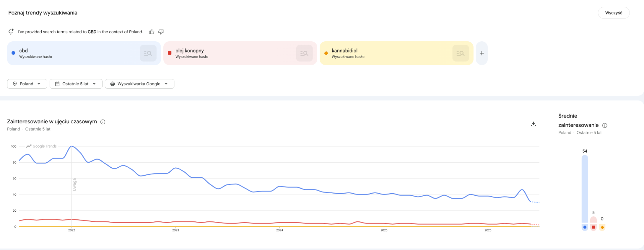
Task: Click the Uwaga note marker on the chart
Action: [74, 185]
